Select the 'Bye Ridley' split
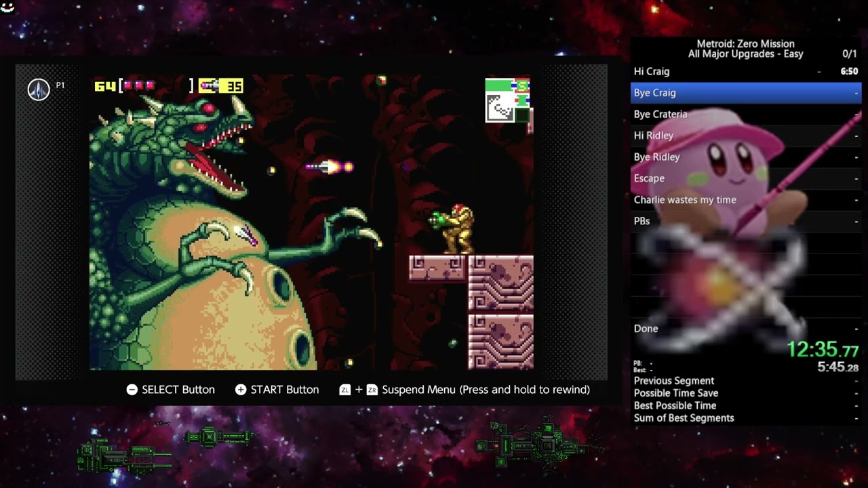 click(746, 157)
